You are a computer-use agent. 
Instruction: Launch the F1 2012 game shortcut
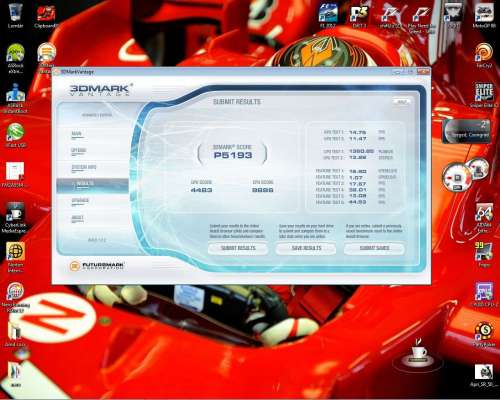(328, 16)
